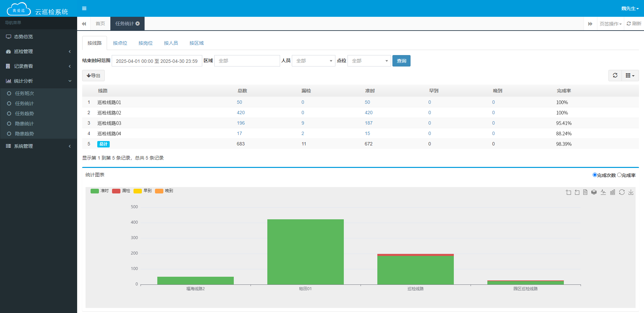Click the 导出 export button
Viewport: 644px width, 313px height.
(93, 76)
